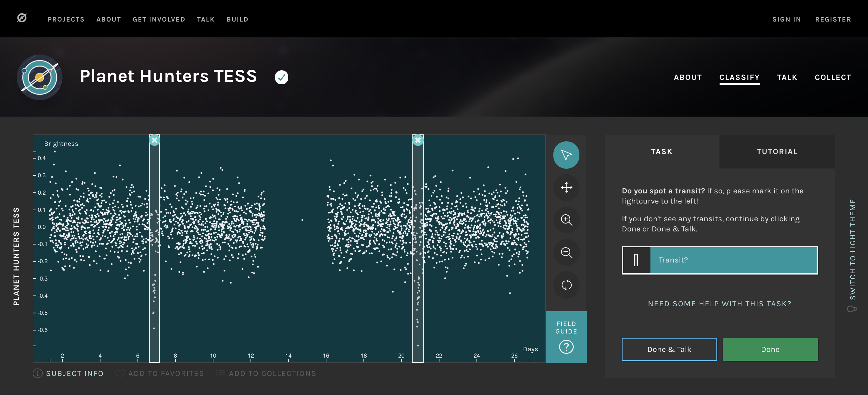Open Add to Collections list

(x=266, y=373)
